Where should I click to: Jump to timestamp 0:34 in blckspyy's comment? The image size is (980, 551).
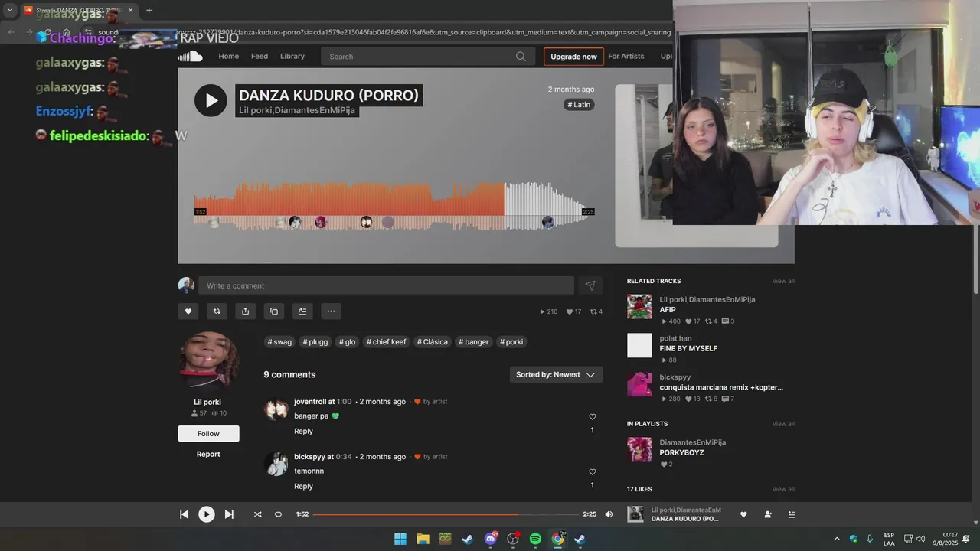tap(344, 457)
